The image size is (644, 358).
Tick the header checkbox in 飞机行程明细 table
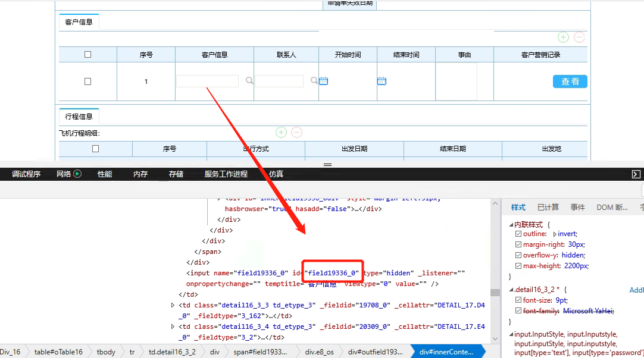[x=95, y=149]
